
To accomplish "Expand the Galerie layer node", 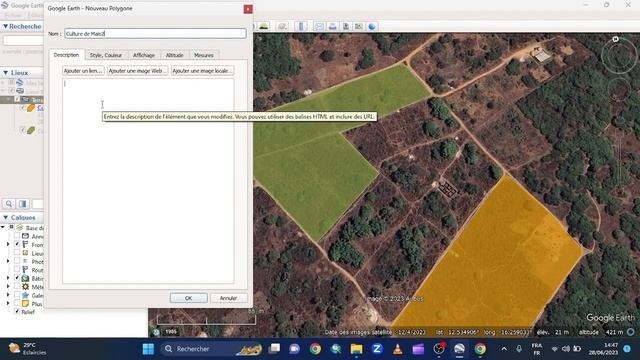I will (8, 295).
